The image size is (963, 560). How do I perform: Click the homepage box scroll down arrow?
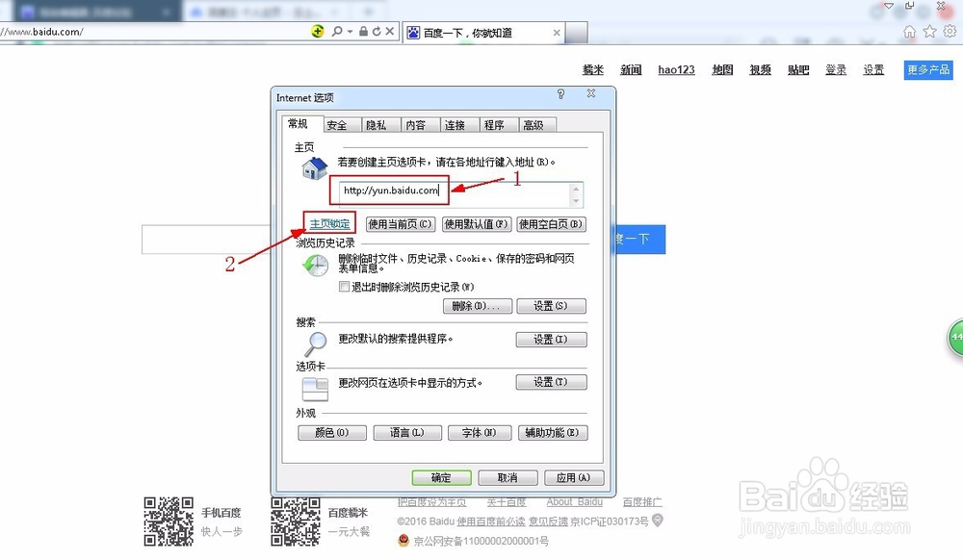coord(576,202)
